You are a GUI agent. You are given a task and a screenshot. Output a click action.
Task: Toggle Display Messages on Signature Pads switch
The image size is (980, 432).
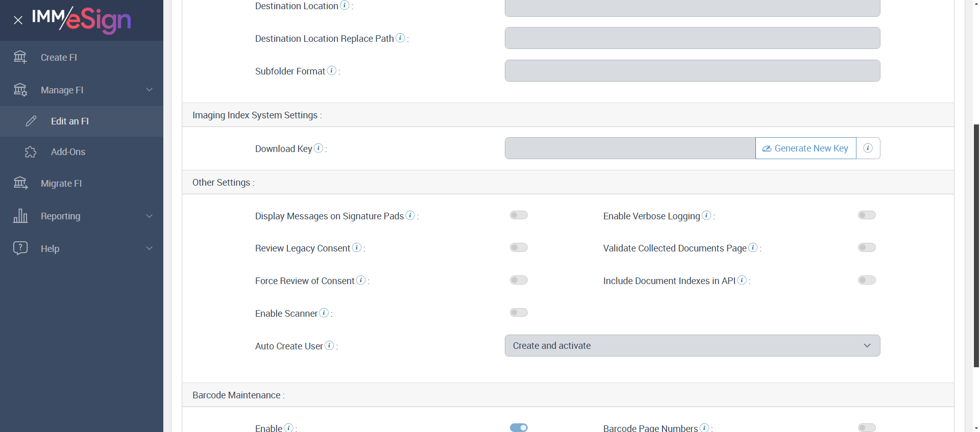point(519,215)
